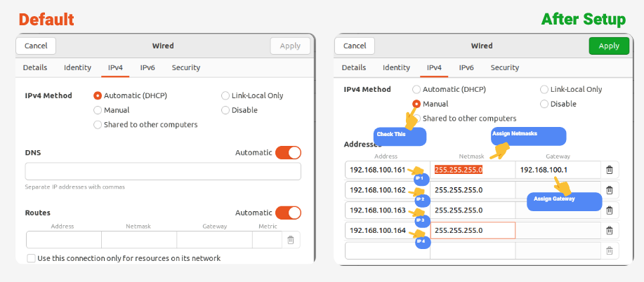644x282 pixels.
Task: Click the gateway field containing 192.168.100.1
Action: click(x=557, y=170)
